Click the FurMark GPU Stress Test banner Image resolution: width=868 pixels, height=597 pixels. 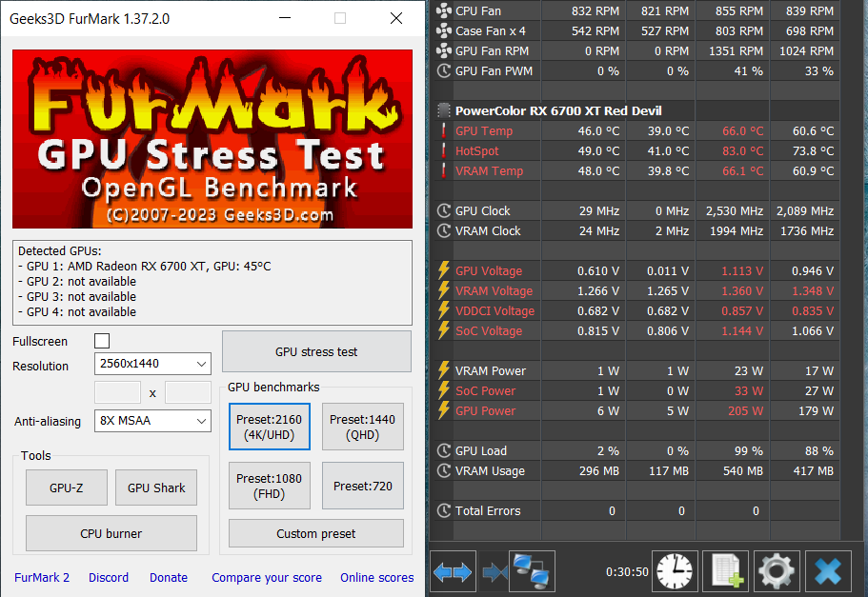click(212, 139)
